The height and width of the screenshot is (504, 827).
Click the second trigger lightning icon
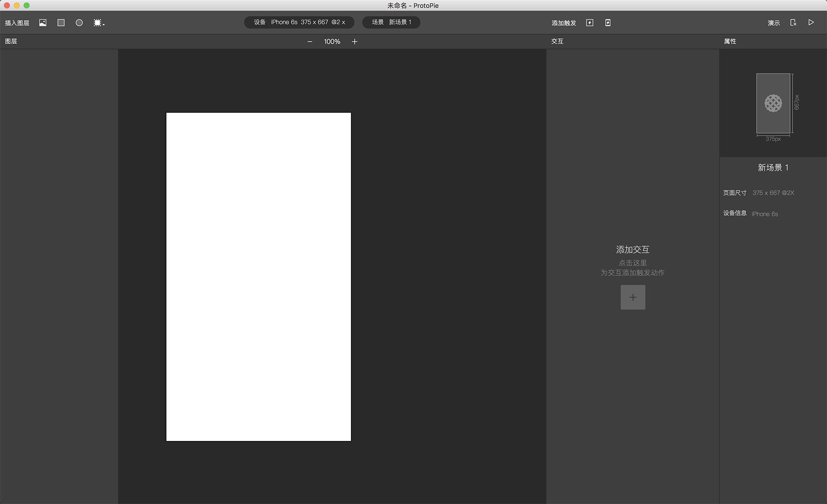pos(608,22)
